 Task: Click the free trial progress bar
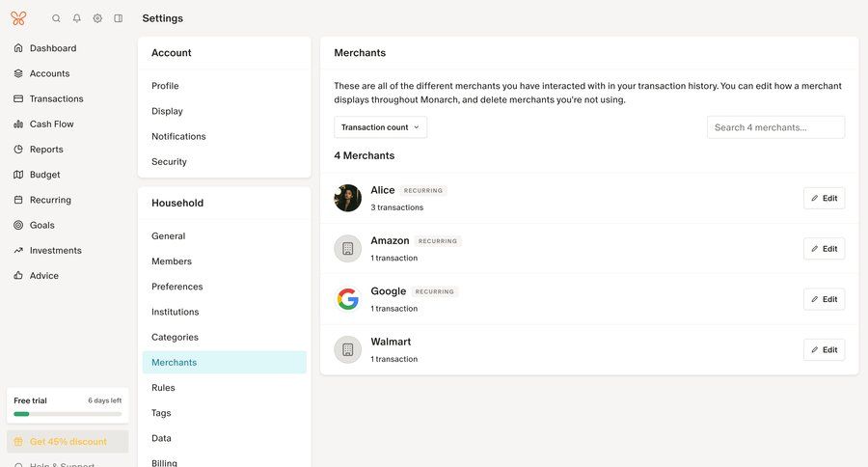[68, 414]
